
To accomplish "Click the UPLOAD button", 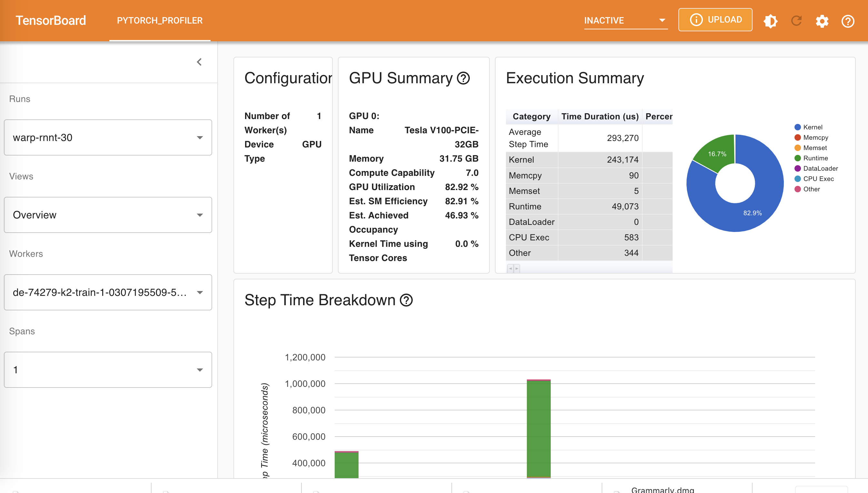I will point(715,20).
